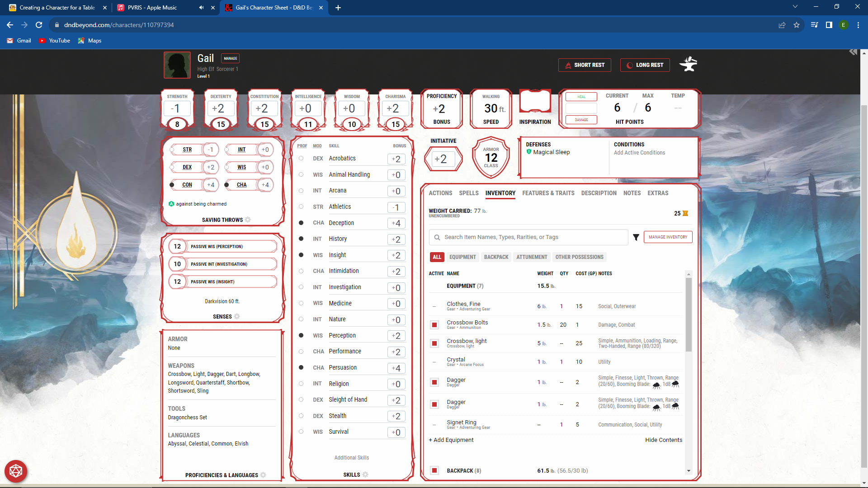Click the Manage Inventory button
This screenshot has height=488, width=868.
668,237
